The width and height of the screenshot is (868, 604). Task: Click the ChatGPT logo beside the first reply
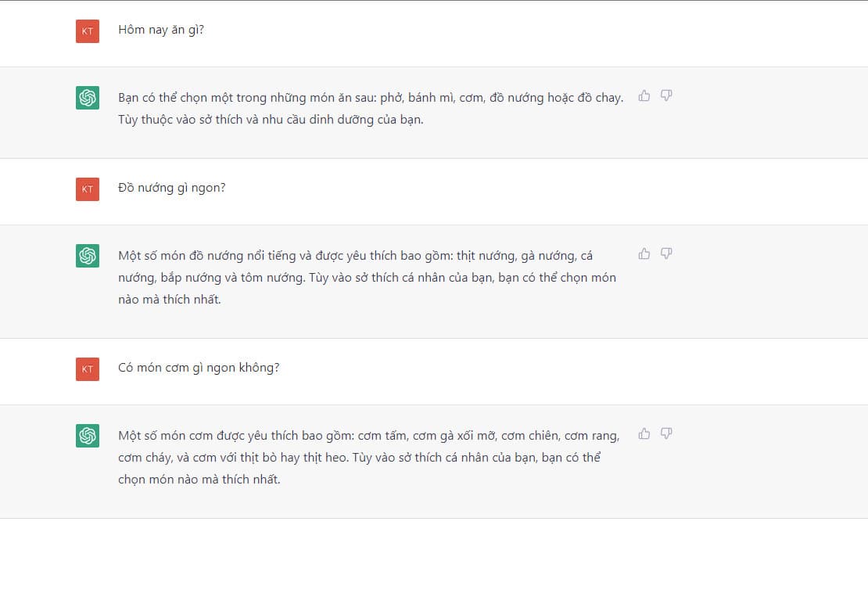(88, 98)
